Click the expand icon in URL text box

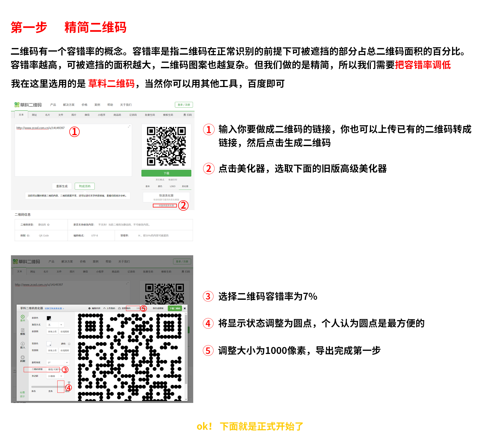click(x=129, y=127)
